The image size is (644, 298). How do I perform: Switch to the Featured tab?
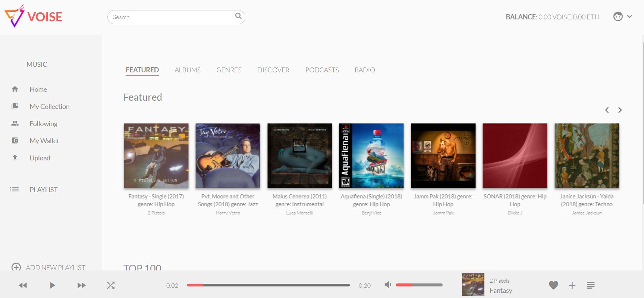(142, 70)
